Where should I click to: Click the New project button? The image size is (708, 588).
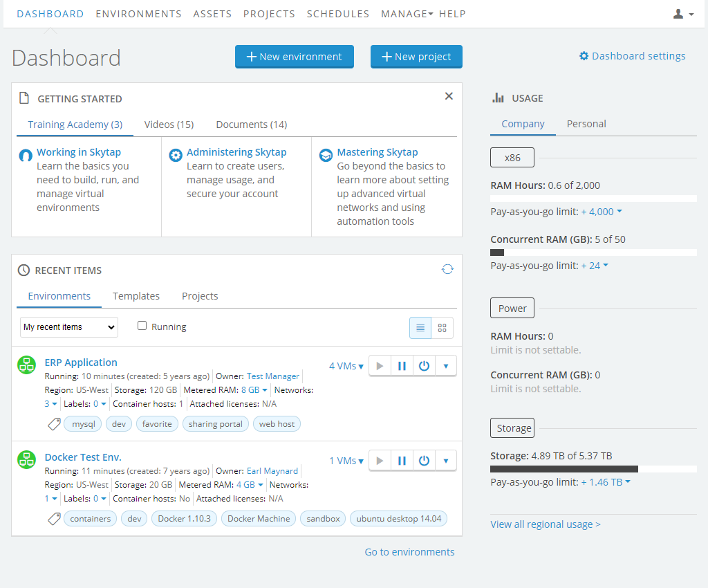416,57
